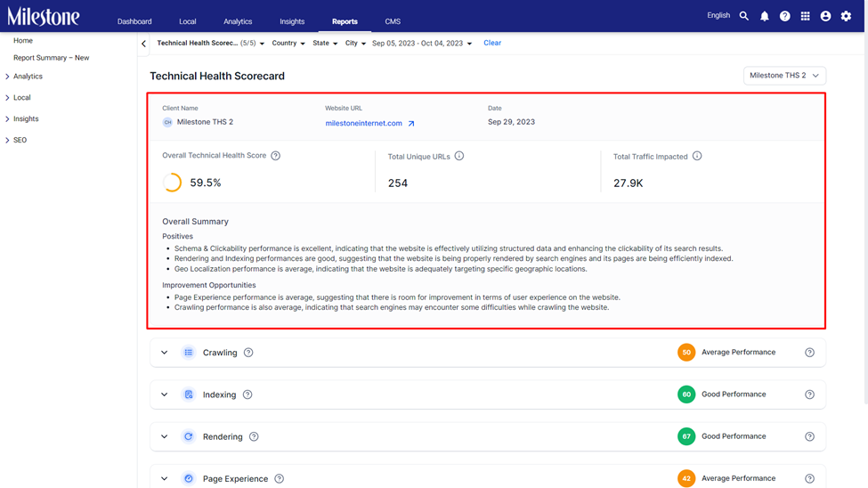The height and width of the screenshot is (488, 868).
Task: Open help tooltip next to Crawling title
Action: pyautogui.click(x=248, y=353)
